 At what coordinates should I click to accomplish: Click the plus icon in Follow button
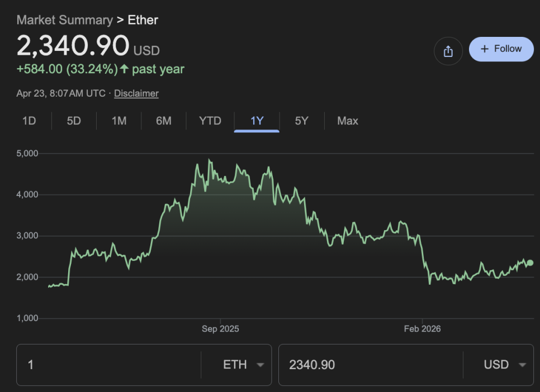pos(485,49)
